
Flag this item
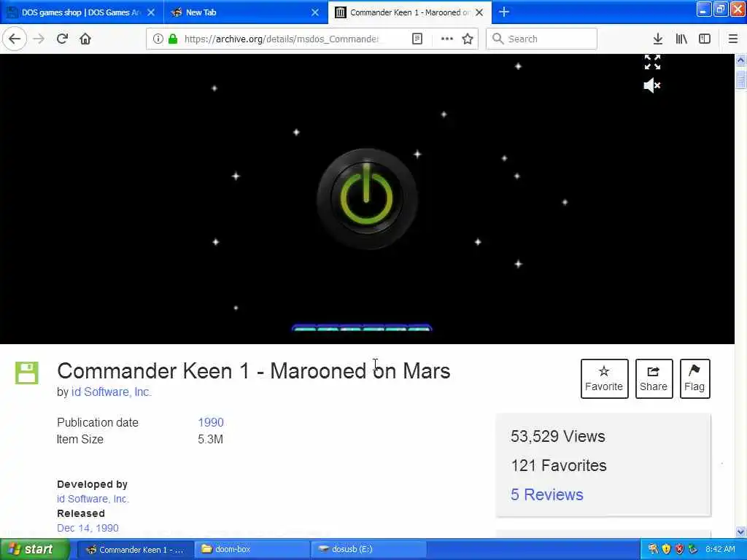(694, 378)
